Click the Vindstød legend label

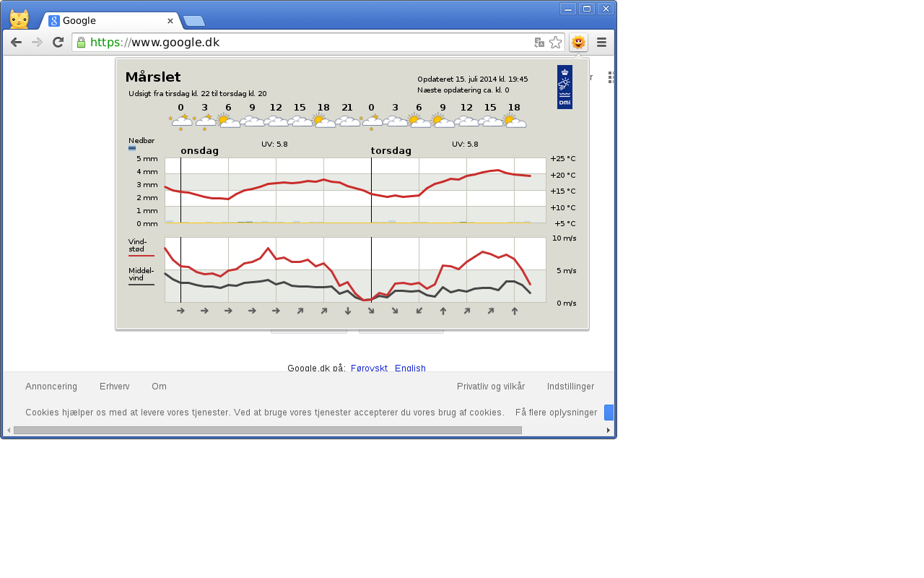pos(137,245)
